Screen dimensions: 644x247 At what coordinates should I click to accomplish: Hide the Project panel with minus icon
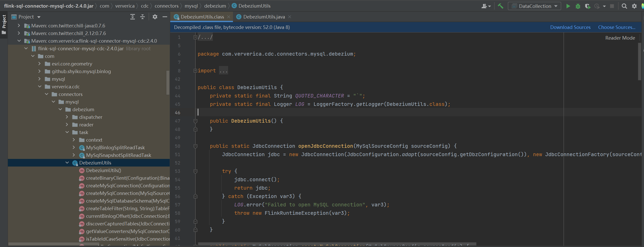(x=165, y=17)
